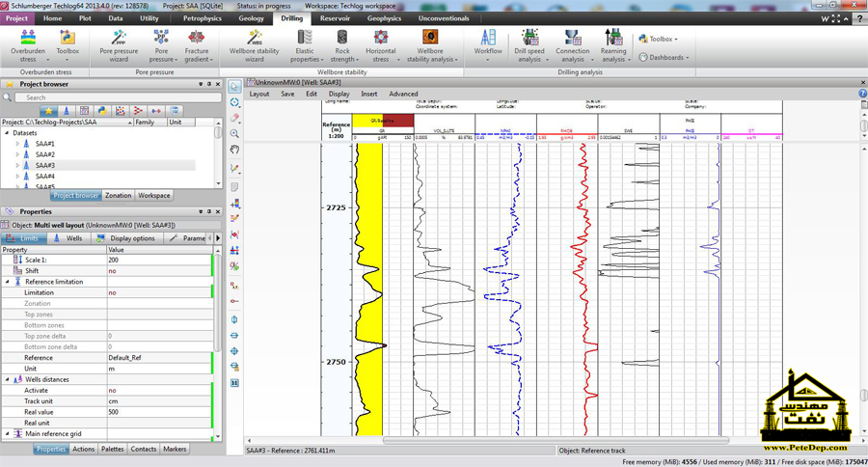
Task: Select the curve pencil editing tool
Action: [x=234, y=168]
